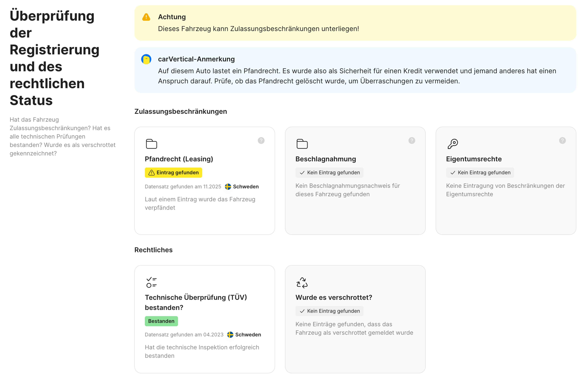Click 'Datensatz gefunden am 11.2025' text

[183, 187]
